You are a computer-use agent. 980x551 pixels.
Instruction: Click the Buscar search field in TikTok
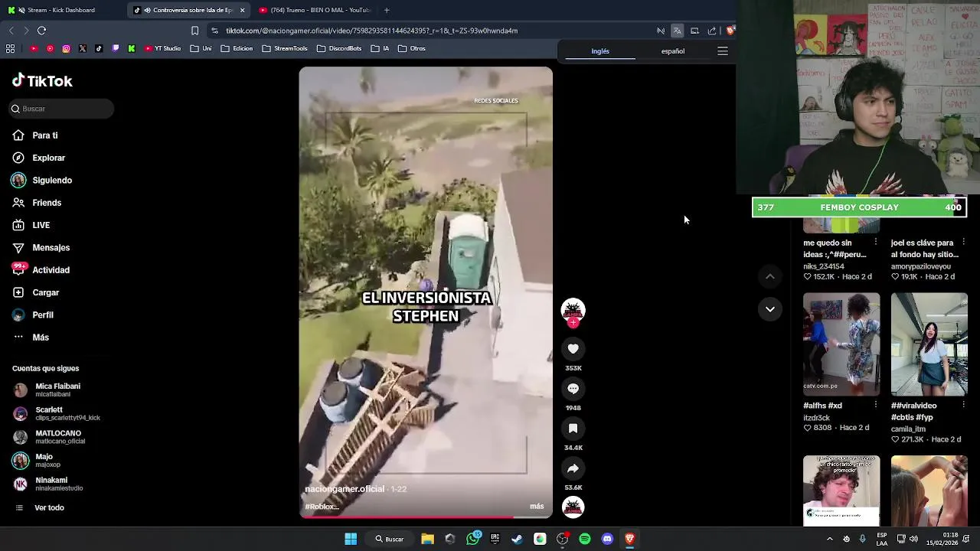(61, 109)
